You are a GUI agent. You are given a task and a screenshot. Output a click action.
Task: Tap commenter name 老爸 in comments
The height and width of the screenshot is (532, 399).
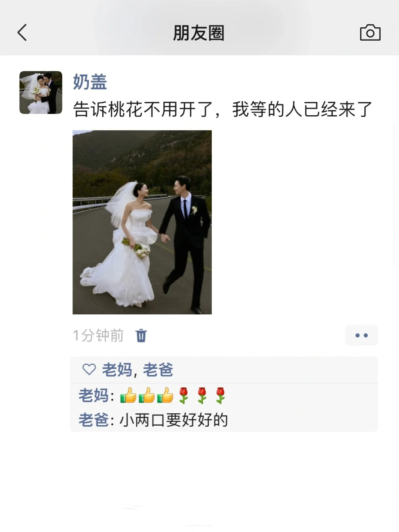93,420
